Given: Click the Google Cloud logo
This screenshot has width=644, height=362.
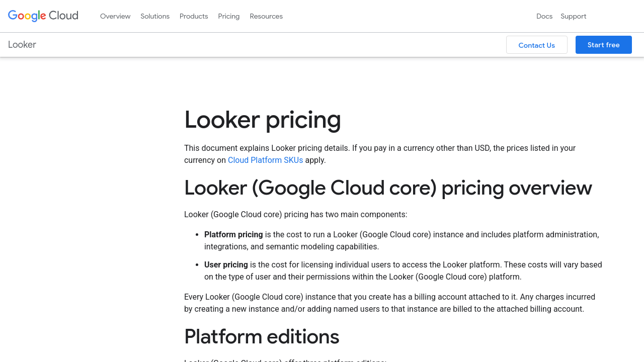Looking at the screenshot, I should click(x=43, y=16).
